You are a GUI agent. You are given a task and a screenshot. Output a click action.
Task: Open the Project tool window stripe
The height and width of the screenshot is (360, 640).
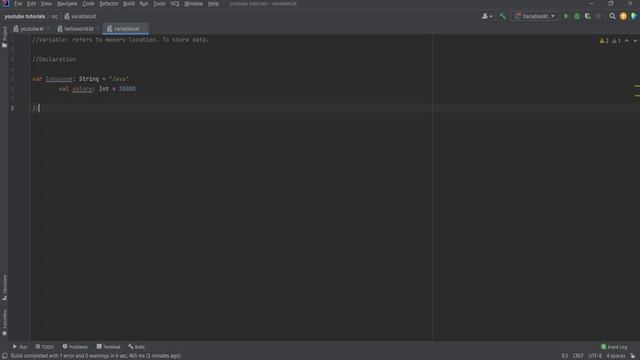click(4, 37)
